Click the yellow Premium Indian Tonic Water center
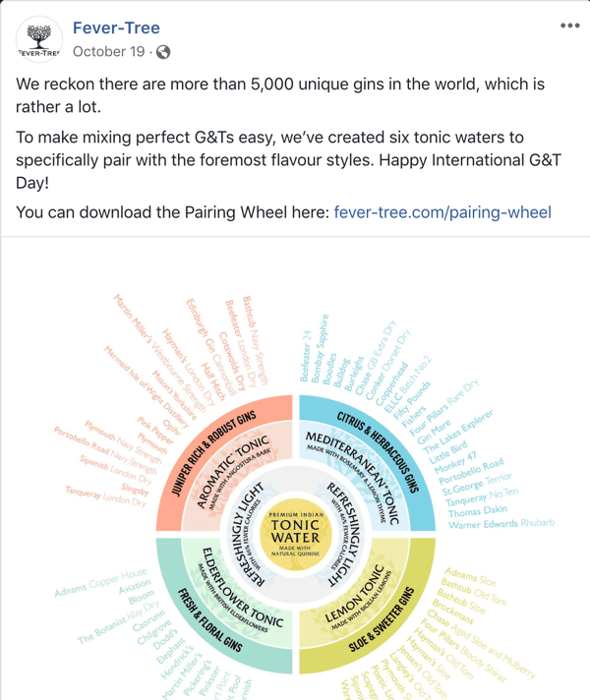The height and width of the screenshot is (700, 590). pos(295,535)
